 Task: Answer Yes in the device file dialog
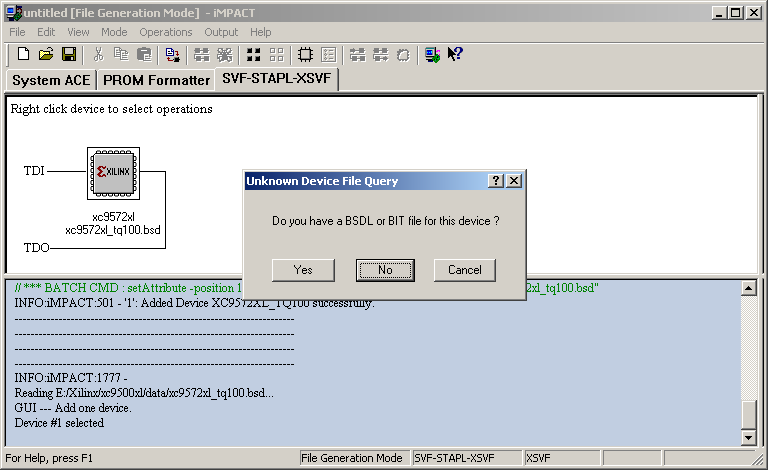[303, 270]
